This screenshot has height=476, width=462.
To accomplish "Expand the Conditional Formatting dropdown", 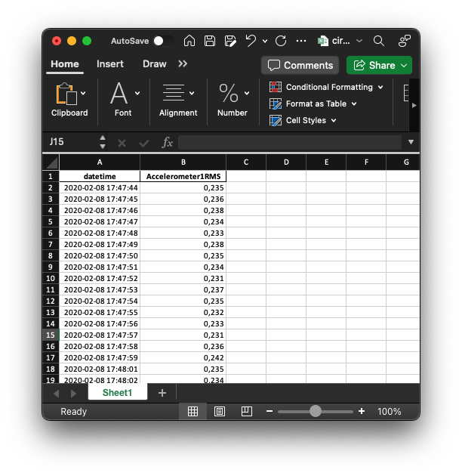I will coord(327,87).
